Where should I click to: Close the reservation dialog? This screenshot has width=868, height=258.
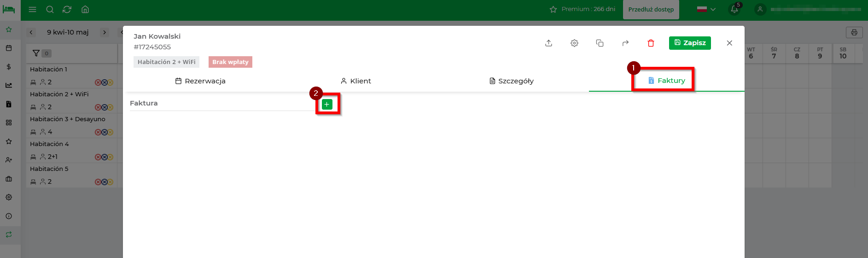coord(729,43)
